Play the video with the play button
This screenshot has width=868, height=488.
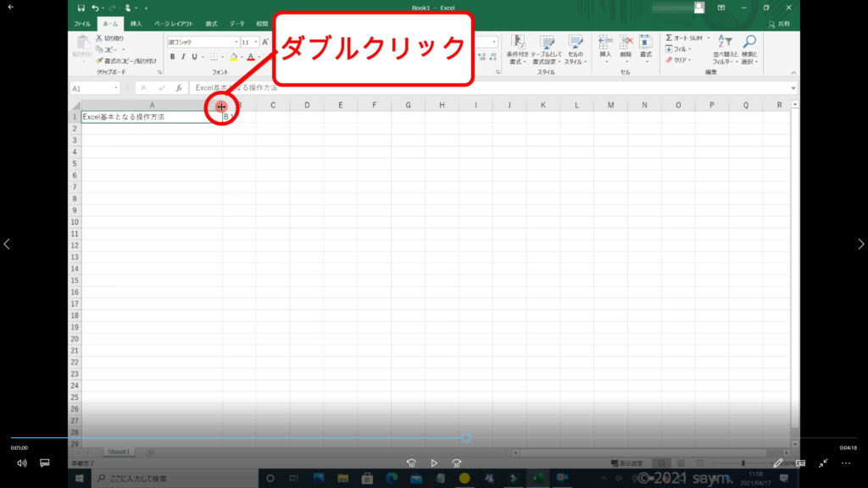[434, 463]
